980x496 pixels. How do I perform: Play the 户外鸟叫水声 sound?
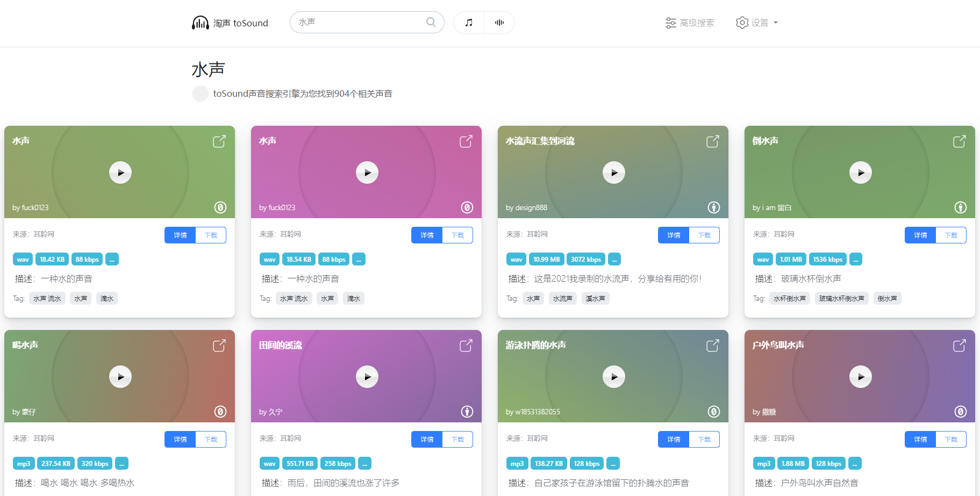click(x=861, y=377)
